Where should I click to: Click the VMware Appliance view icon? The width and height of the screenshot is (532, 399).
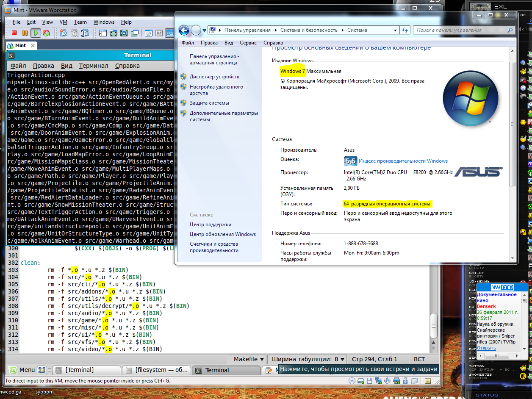[159, 33]
